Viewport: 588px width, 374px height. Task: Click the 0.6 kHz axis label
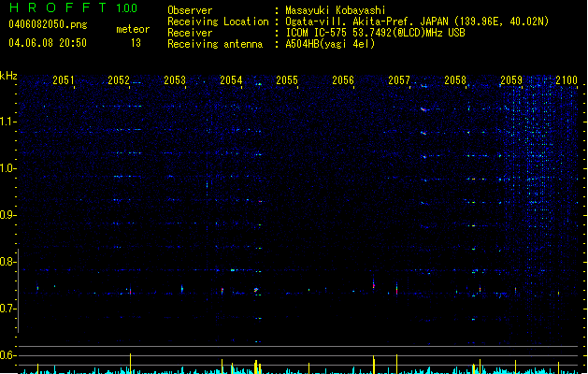click(x=7, y=355)
